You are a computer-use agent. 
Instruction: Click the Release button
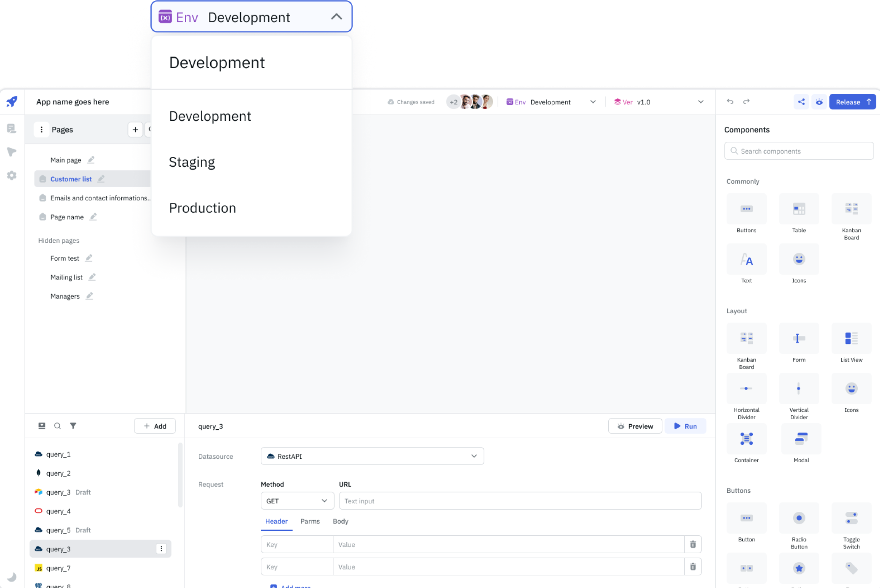coord(852,102)
